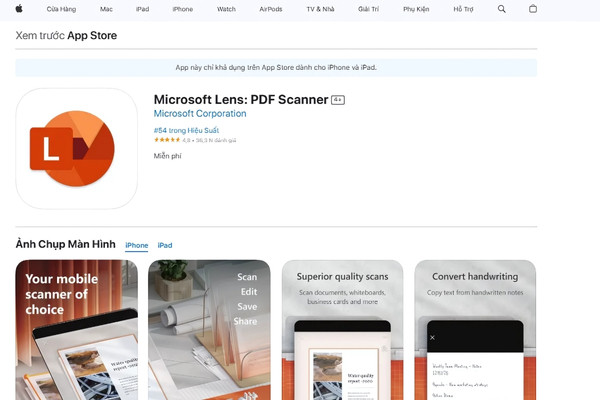Open 'Convert handwriting' screenshot
This screenshot has height=400, width=600.
coord(475,330)
